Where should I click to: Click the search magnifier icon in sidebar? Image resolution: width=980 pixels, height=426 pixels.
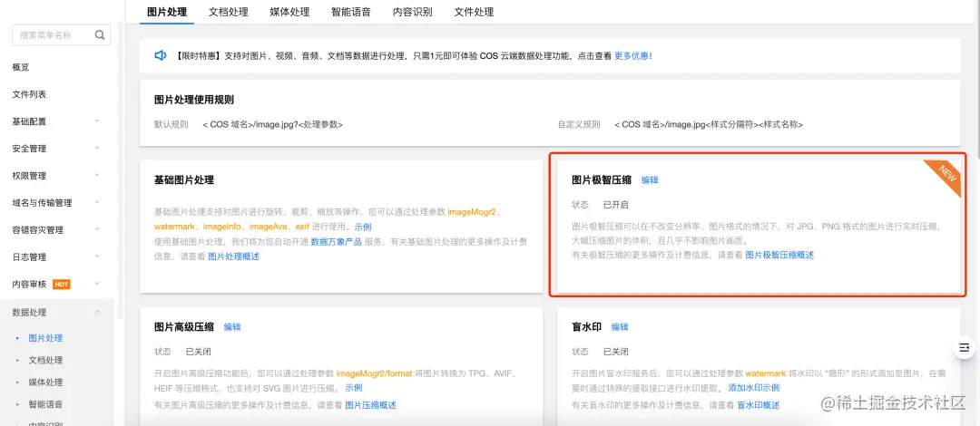(100, 35)
